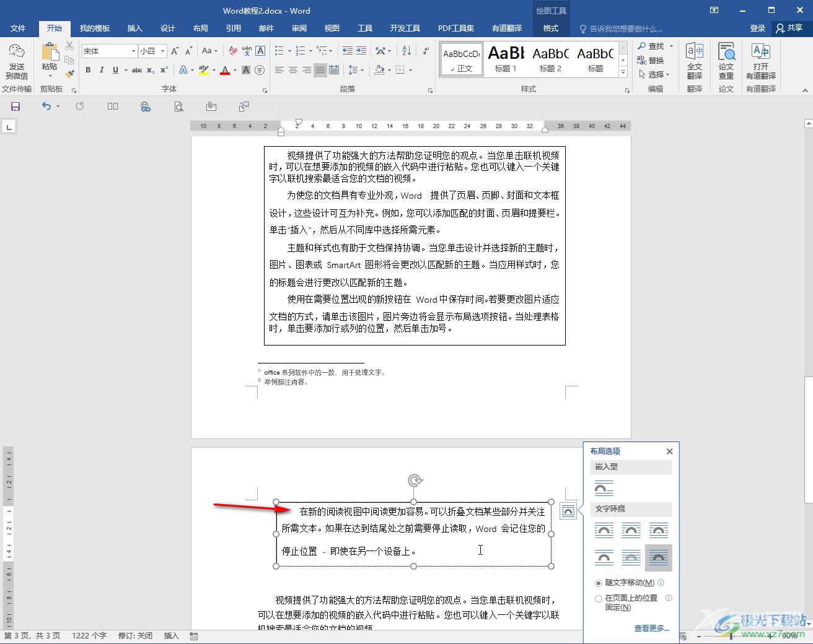The image size is (813, 644).
Task: Align text left
Action: coord(279,70)
